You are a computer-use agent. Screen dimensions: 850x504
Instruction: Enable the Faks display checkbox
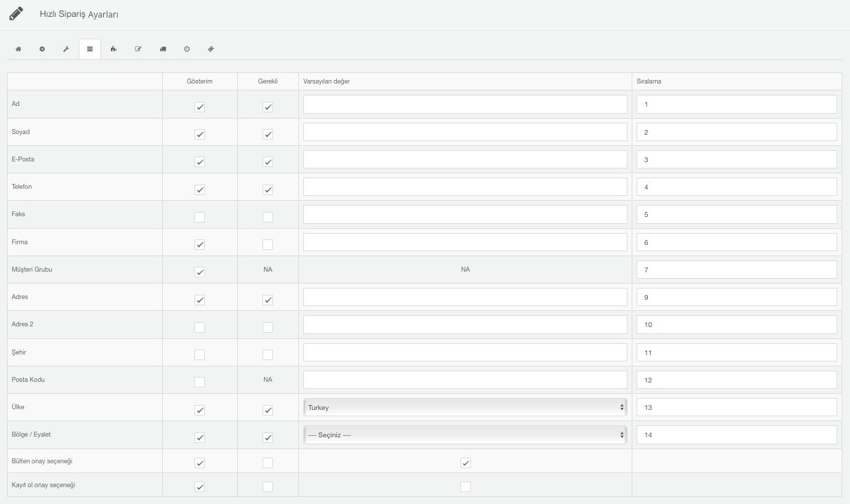(199, 217)
